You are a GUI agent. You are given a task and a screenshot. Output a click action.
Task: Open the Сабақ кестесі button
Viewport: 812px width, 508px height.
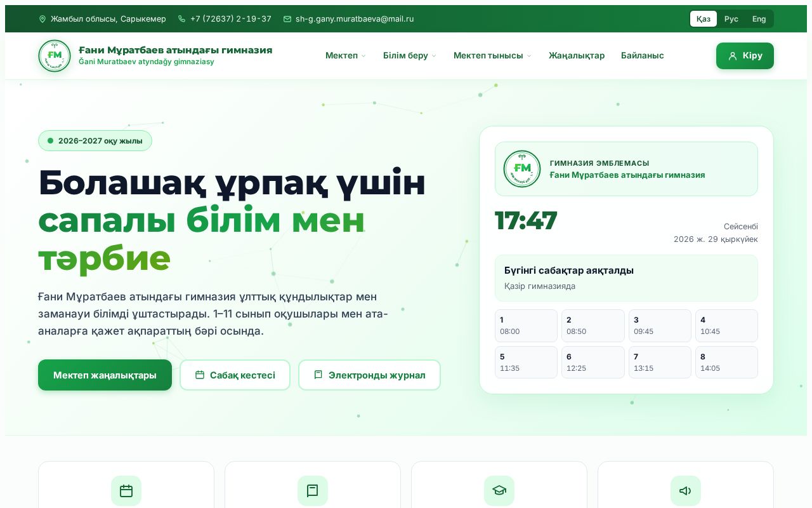[235, 375]
